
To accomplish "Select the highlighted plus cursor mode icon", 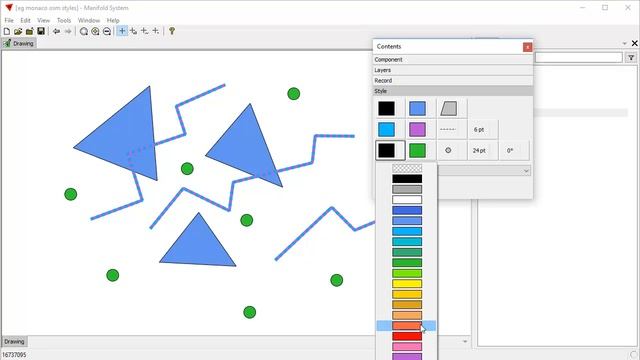I will (x=122, y=31).
